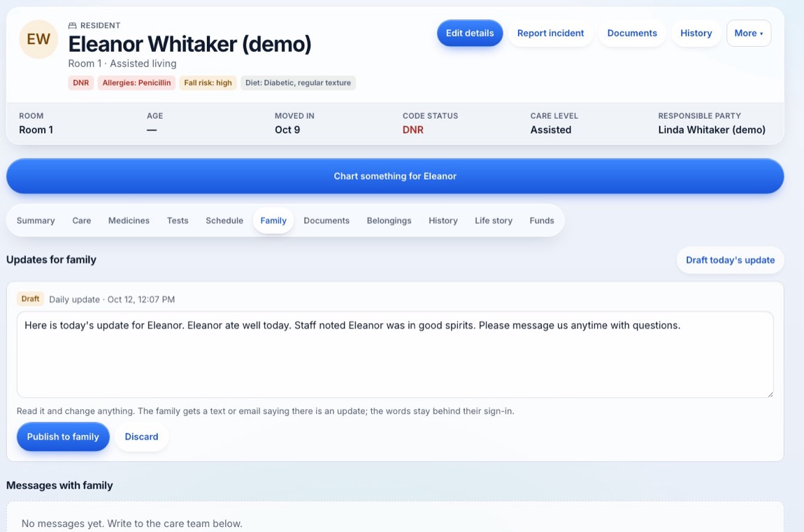Screen dimensions: 804x532
Task: Click the No messages yet notice
Action: [x=131, y=524]
